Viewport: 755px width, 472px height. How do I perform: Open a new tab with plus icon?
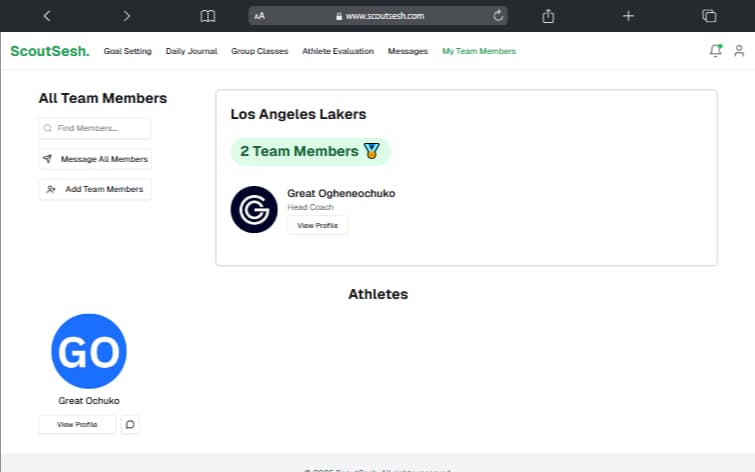tap(628, 16)
